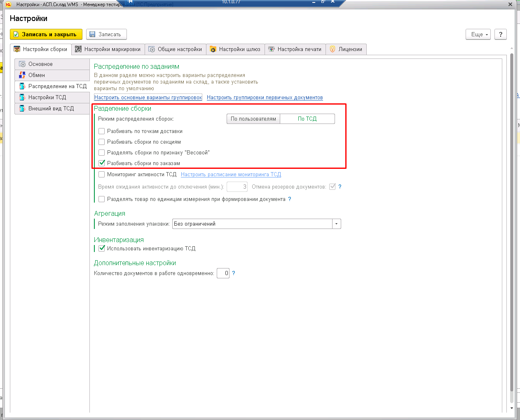Click the Записать и закрыть button
Image resolution: width=520 pixels, height=420 pixels.
[x=46, y=35]
